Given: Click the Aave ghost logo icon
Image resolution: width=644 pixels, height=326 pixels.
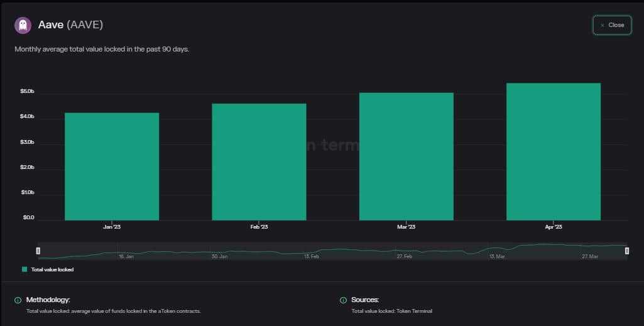Looking at the screenshot, I should [x=23, y=25].
